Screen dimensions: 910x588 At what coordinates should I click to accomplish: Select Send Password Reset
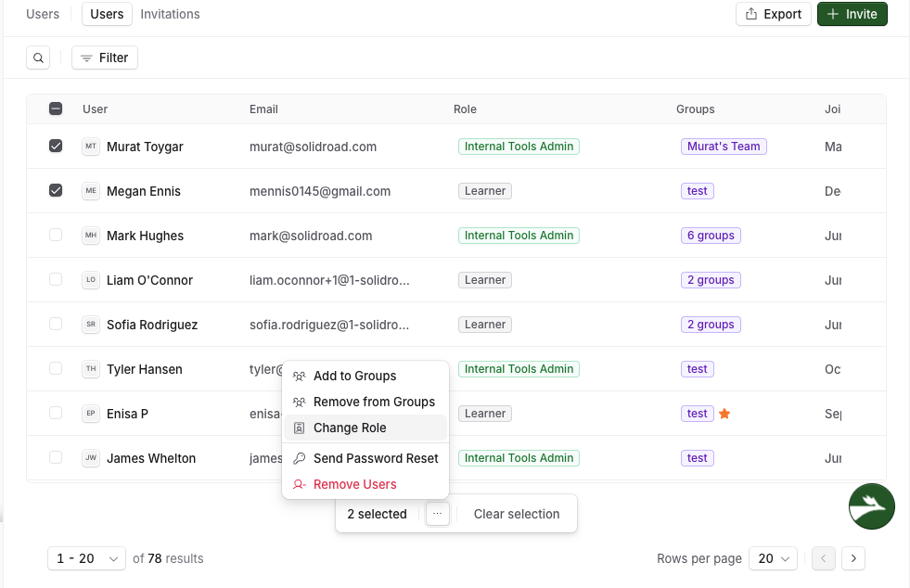365,458
